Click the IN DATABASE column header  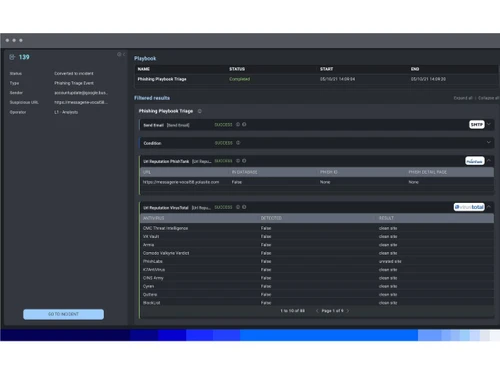[x=244, y=172]
